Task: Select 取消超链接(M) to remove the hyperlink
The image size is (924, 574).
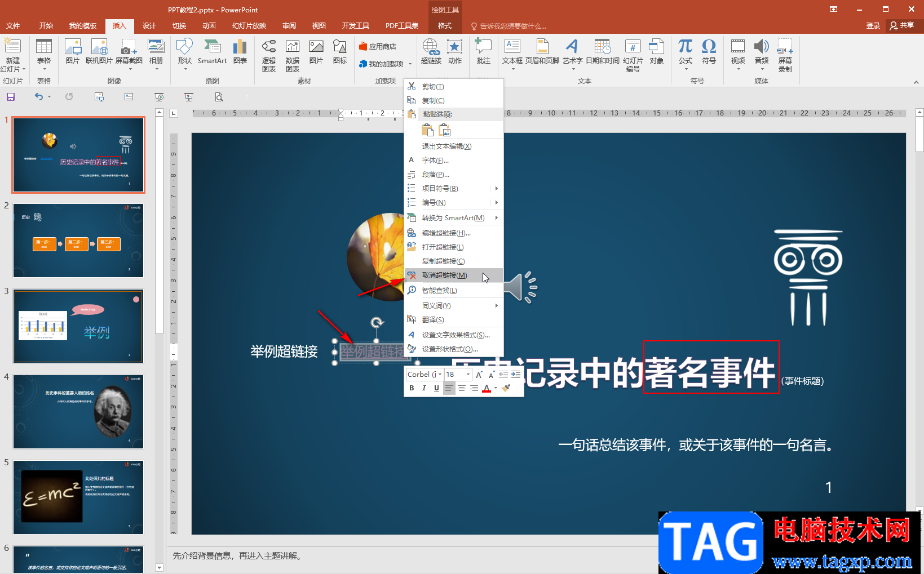Action: point(454,275)
